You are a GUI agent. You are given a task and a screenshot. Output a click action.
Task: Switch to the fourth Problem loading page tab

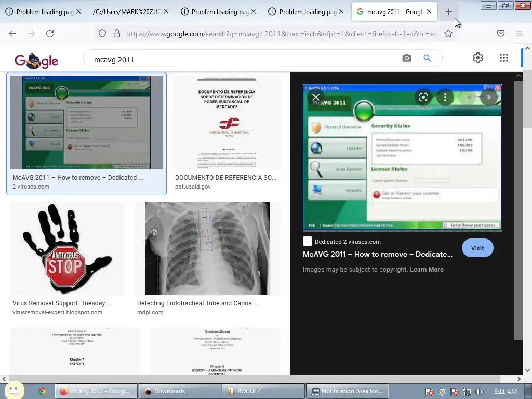308,12
